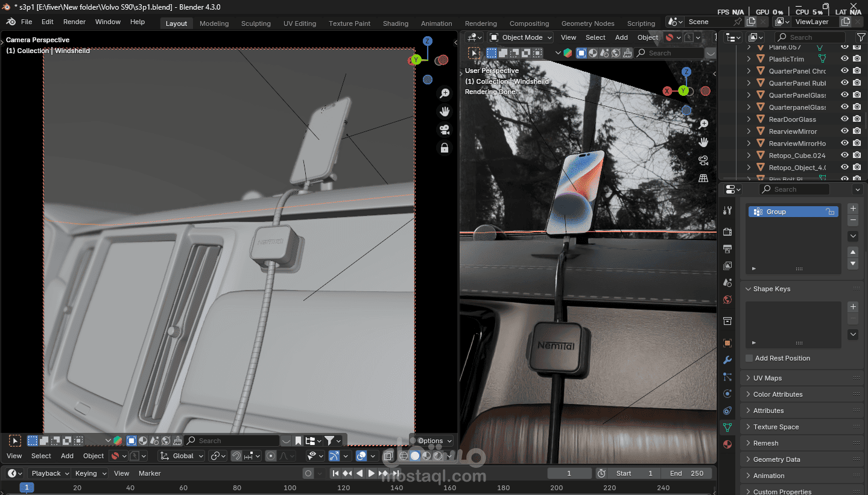Open the Material properties tab icon
The width and height of the screenshot is (868, 495).
[x=727, y=444]
